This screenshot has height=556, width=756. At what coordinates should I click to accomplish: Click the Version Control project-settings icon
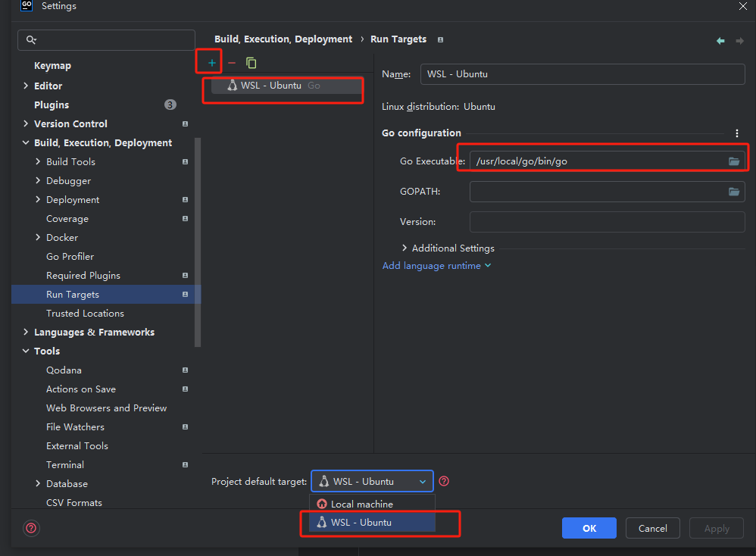click(x=185, y=124)
